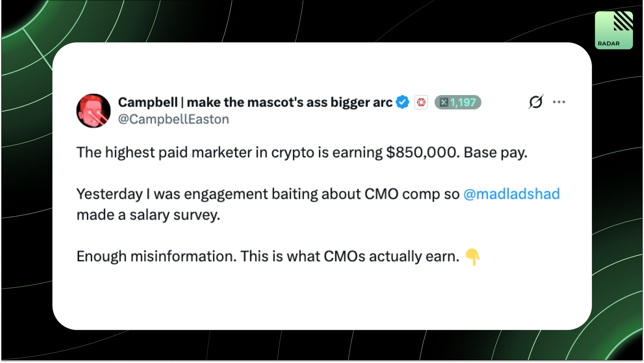Open Campbell's red laser-eyes profile avatar
This screenshot has width=644, height=363.
tap(93, 111)
